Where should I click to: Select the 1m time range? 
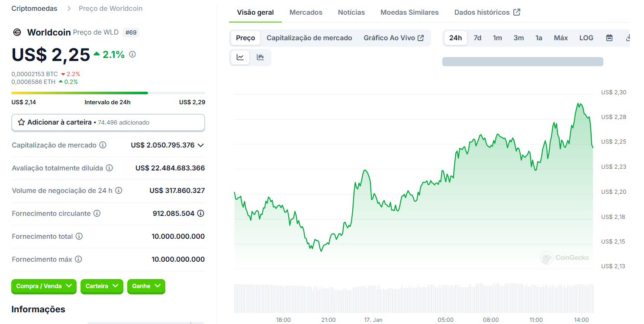click(x=497, y=38)
